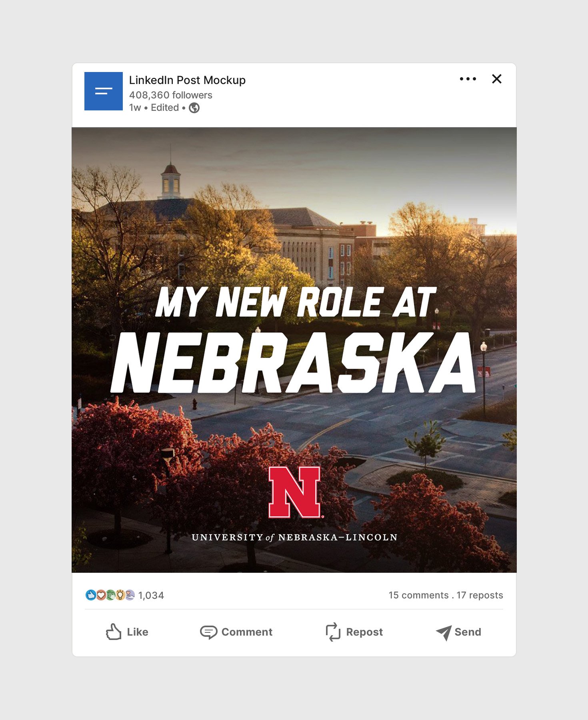Image resolution: width=588 pixels, height=720 pixels.
Task: Click the red N logo in image
Action: [x=295, y=492]
